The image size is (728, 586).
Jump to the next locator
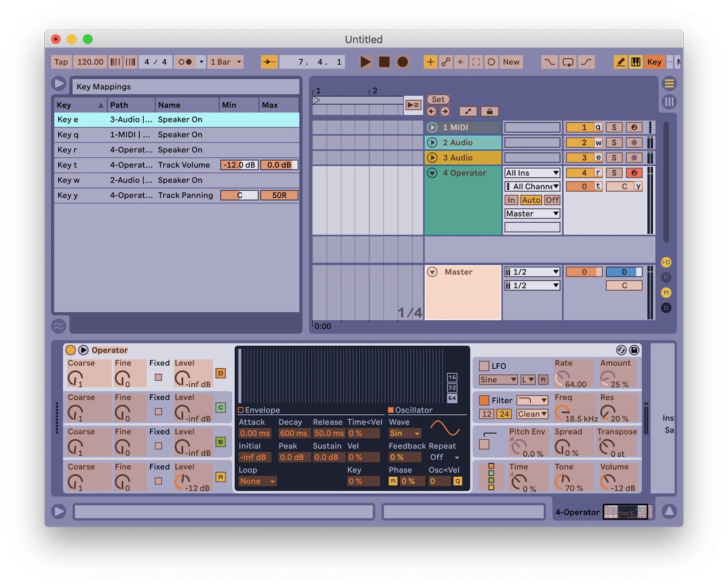click(x=445, y=111)
